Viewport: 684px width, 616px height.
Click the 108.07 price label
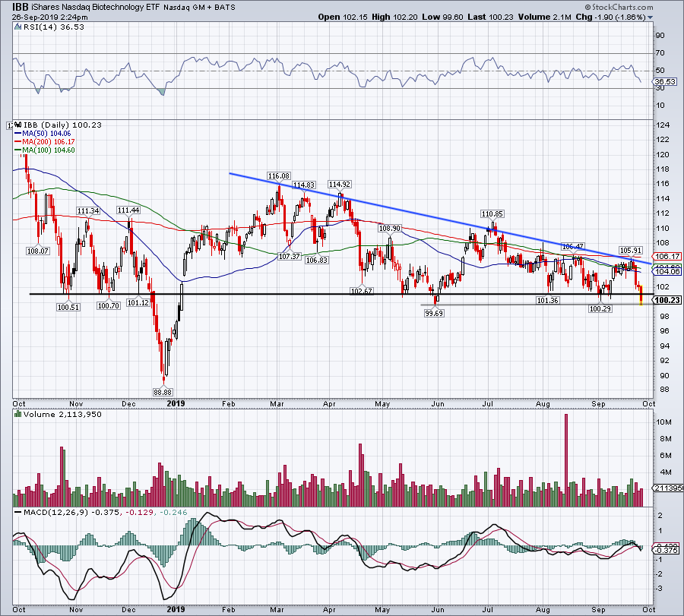[x=37, y=251]
